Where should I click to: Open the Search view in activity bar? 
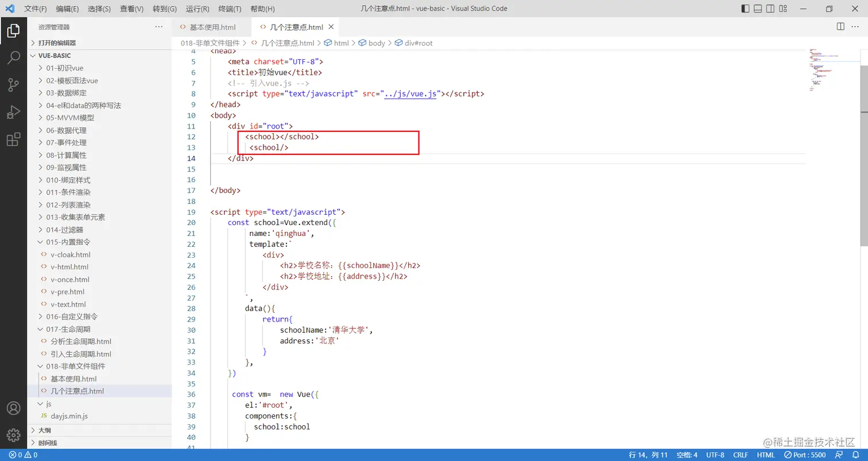point(13,58)
